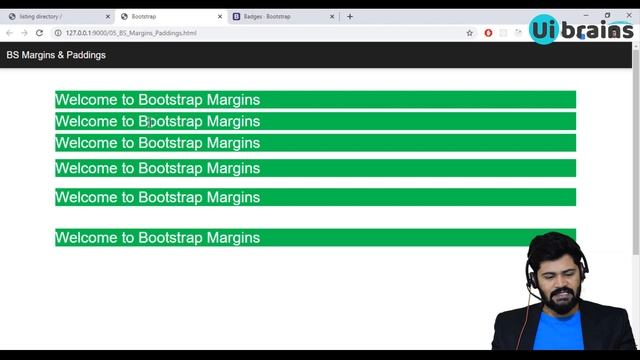Close the listing directory tab

(108, 17)
